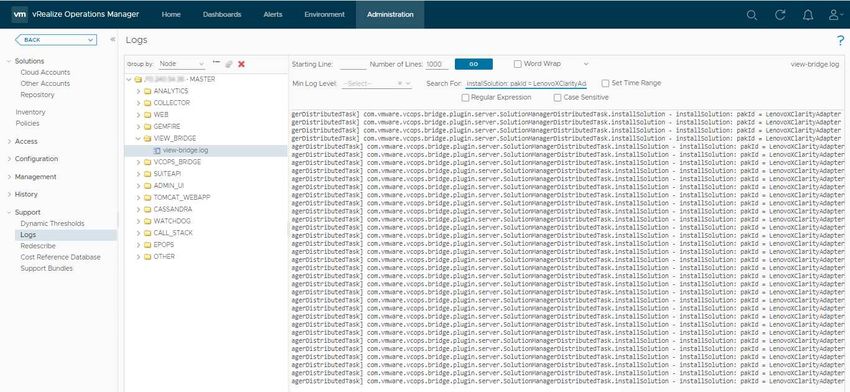850x392 pixels.
Task: Open the global search magnifier icon
Action: (x=751, y=15)
